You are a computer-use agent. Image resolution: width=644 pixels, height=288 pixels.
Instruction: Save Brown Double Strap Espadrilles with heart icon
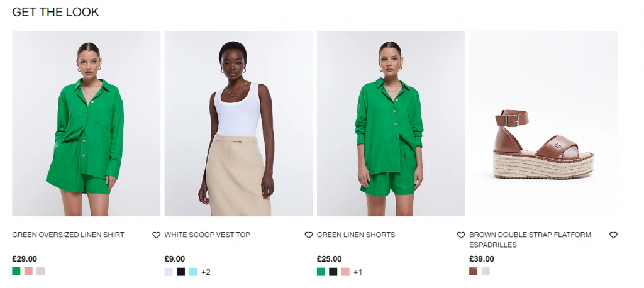click(x=613, y=235)
